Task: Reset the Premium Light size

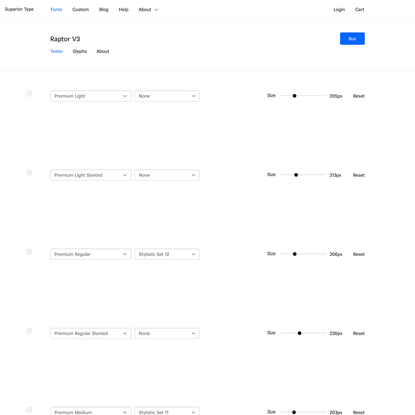Action: point(359,96)
